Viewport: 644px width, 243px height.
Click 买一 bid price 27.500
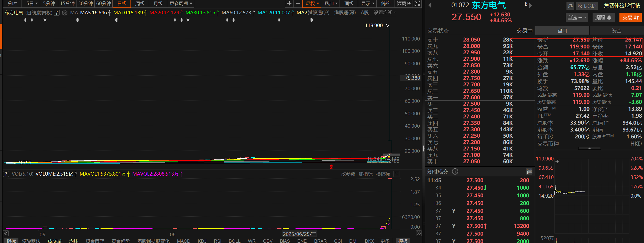472,104
